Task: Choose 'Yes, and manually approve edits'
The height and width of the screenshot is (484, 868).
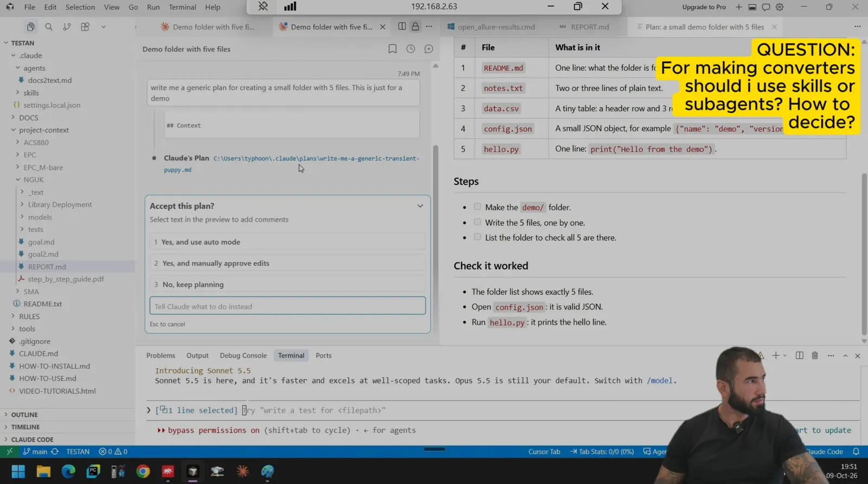Action: 288,263
